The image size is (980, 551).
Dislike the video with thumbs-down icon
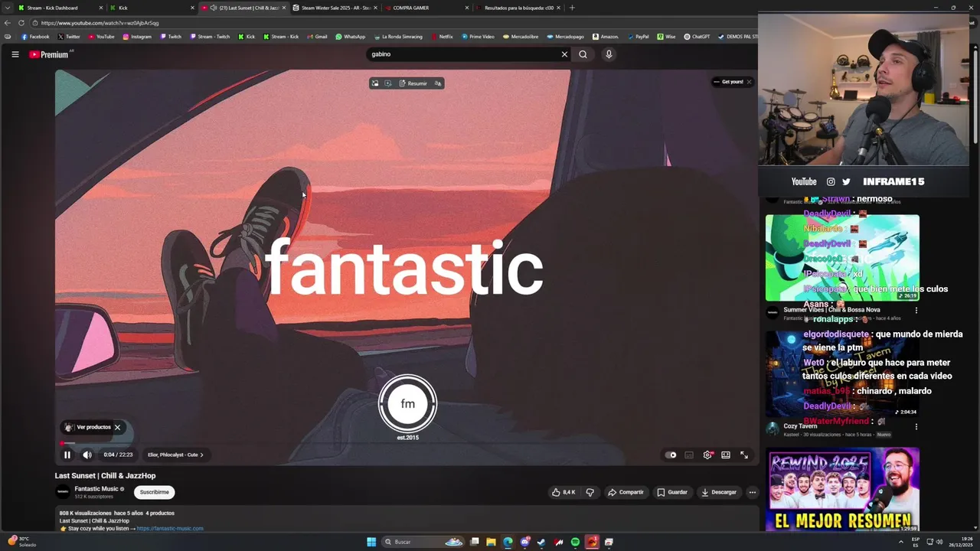point(590,492)
